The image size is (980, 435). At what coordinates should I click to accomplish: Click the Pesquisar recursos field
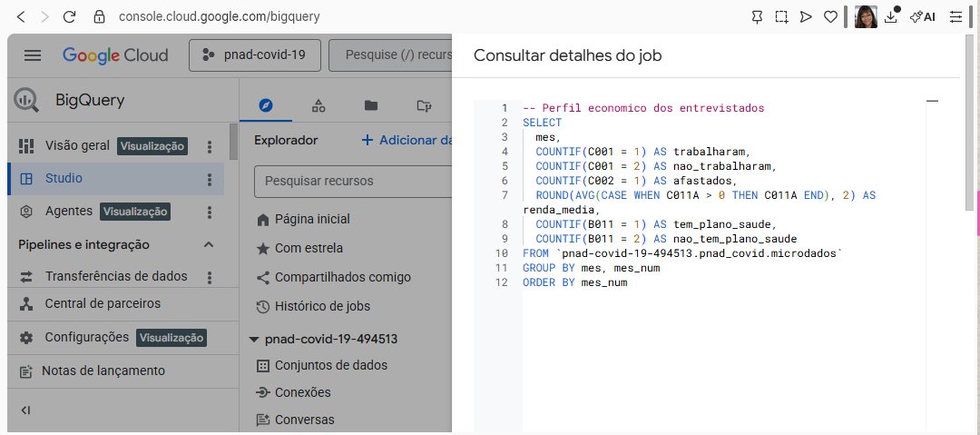tap(353, 182)
